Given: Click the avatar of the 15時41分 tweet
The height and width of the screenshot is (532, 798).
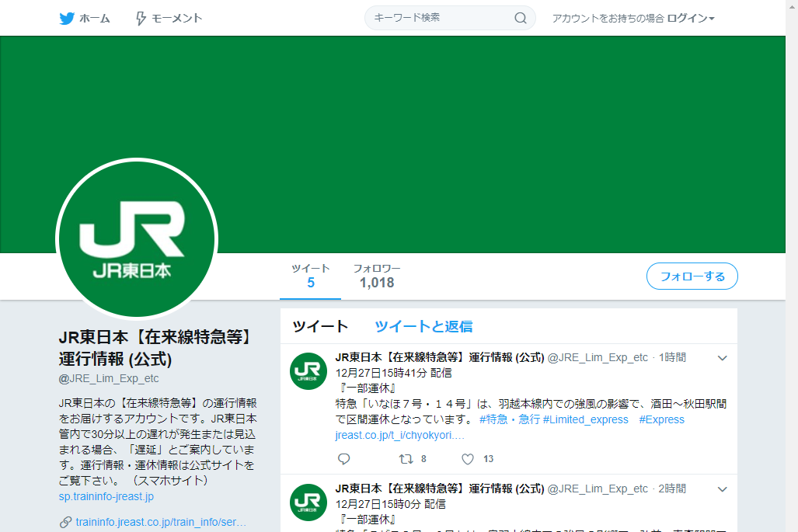Looking at the screenshot, I should click(x=308, y=371).
